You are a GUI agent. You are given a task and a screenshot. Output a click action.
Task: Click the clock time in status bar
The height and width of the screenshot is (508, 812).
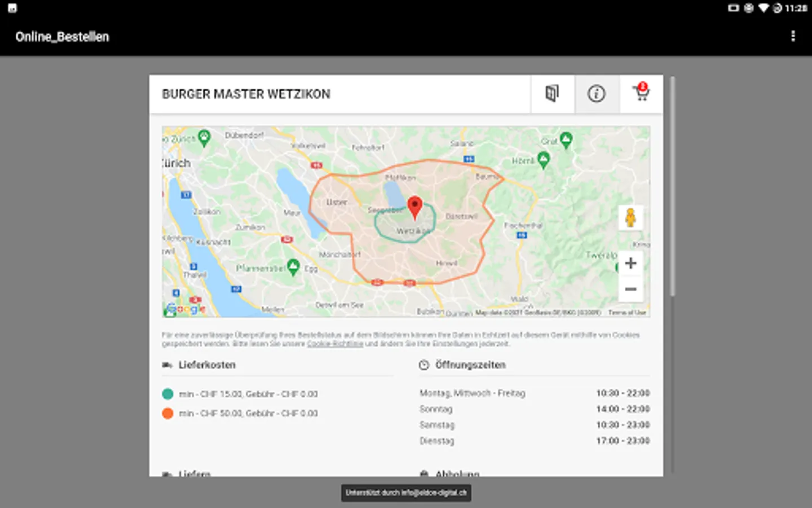coord(796,8)
